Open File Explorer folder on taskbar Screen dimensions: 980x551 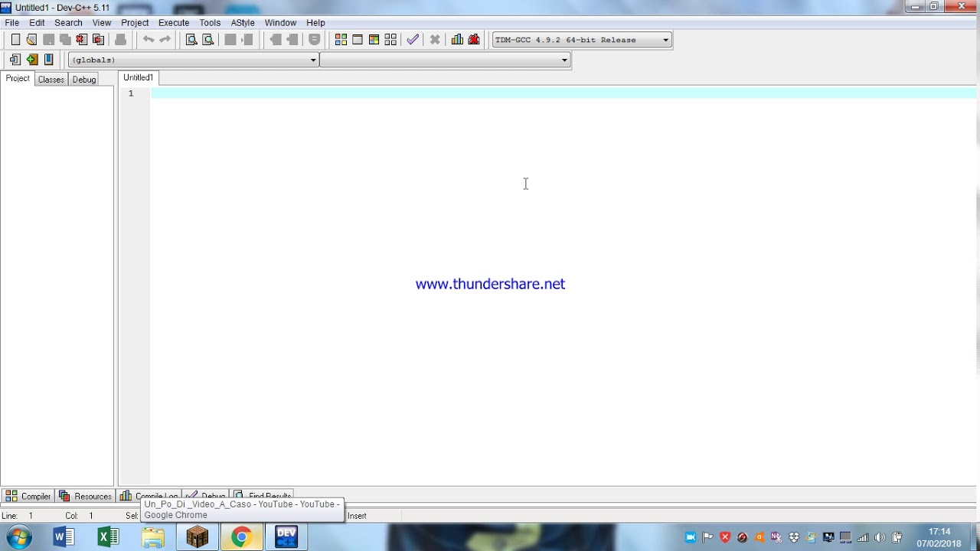153,537
